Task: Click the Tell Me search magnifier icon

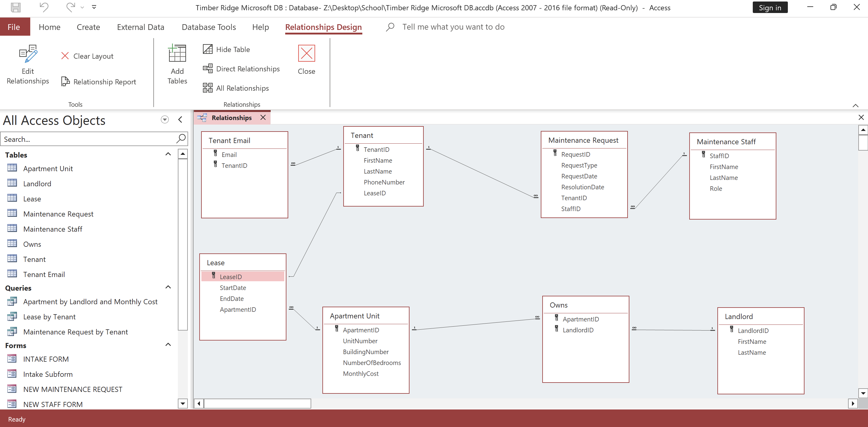Action: point(390,27)
